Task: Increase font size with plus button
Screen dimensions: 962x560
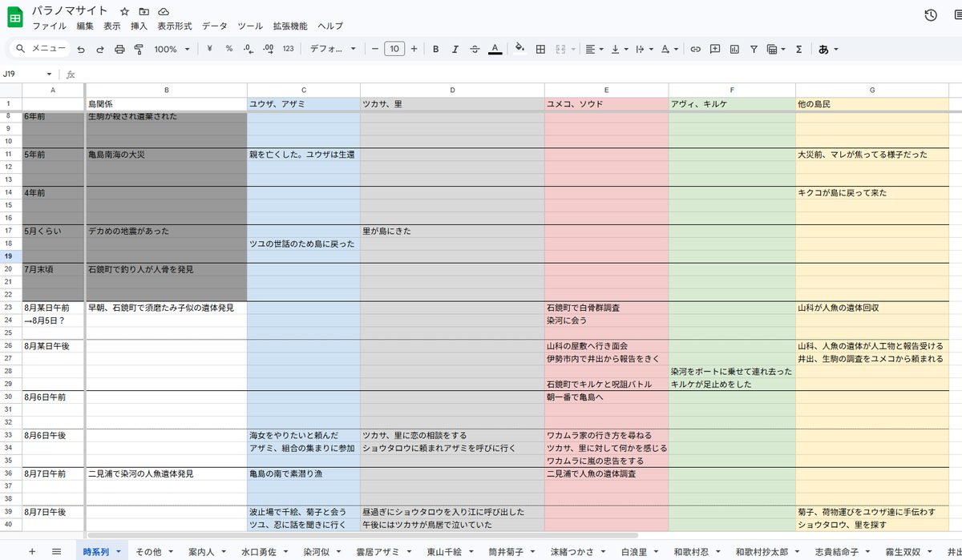Action: (x=414, y=49)
